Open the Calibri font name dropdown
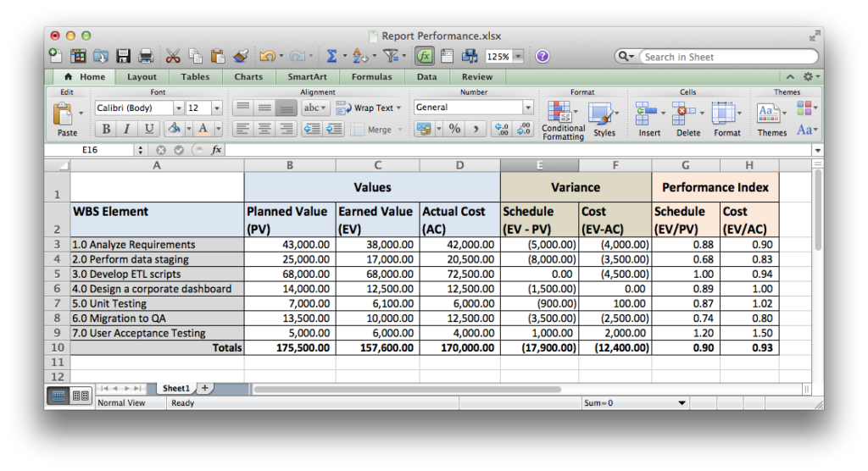Viewport: 868px width, 471px height. click(x=178, y=108)
